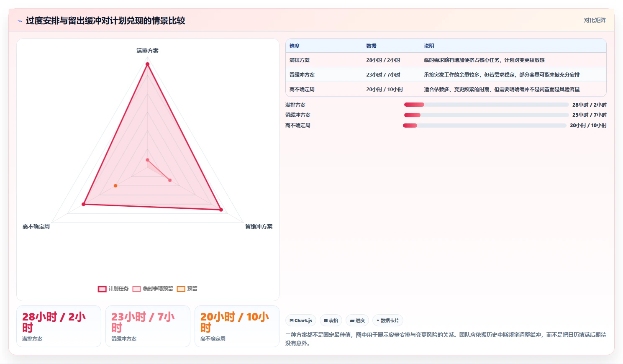Click the 对比矩阵 badge
Screen dimensions: 623x364
(595, 20)
